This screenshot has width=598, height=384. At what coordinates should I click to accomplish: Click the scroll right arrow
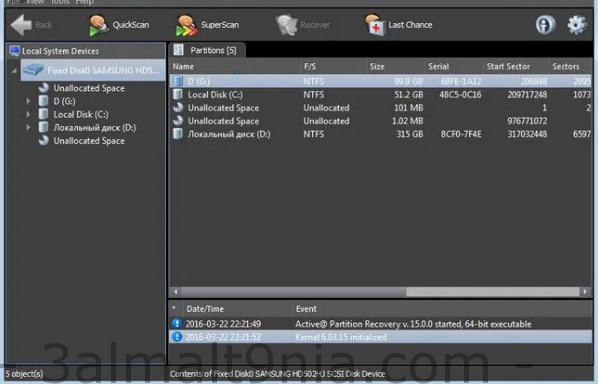[585, 292]
